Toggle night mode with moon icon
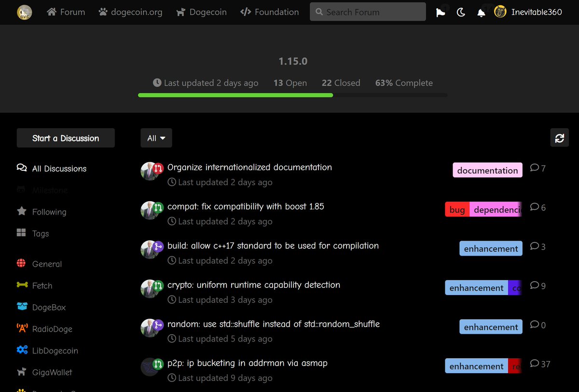The height and width of the screenshot is (392, 579). point(461,13)
